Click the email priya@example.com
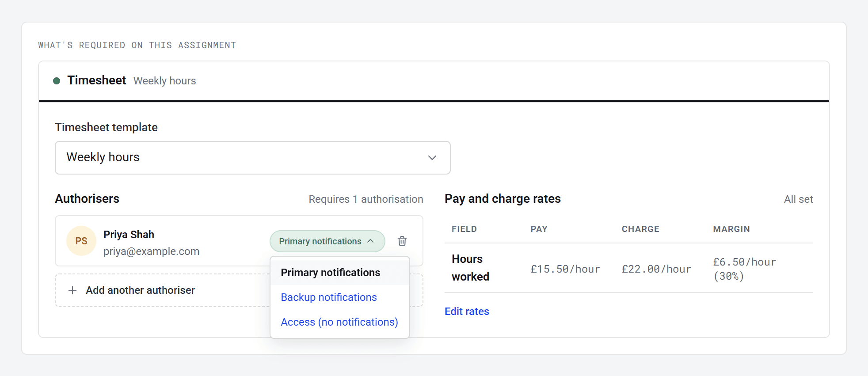868x376 pixels. point(151,251)
